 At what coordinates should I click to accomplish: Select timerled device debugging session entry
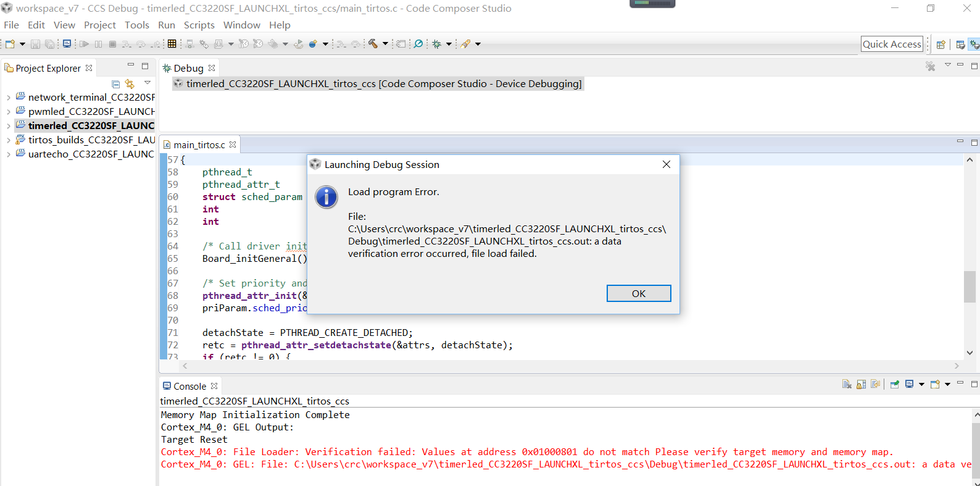(378, 84)
